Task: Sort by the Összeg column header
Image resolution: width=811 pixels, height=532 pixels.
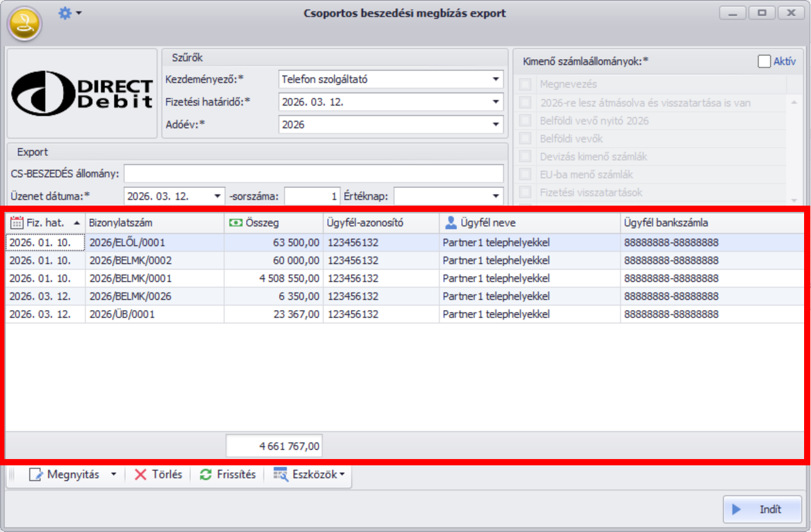Action: point(274,223)
